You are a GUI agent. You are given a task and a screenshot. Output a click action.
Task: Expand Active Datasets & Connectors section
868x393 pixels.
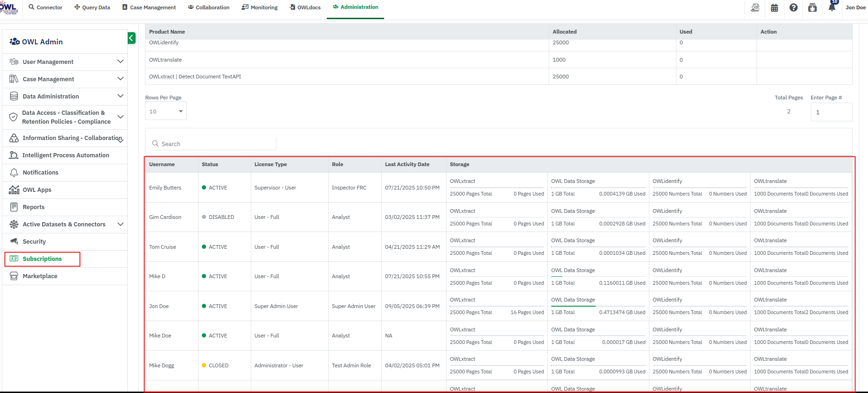point(120,224)
